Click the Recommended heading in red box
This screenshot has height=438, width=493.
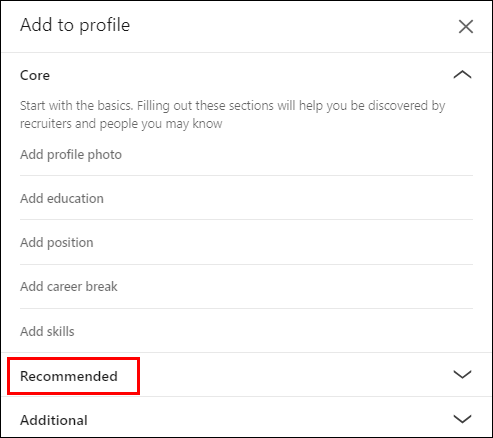point(69,376)
